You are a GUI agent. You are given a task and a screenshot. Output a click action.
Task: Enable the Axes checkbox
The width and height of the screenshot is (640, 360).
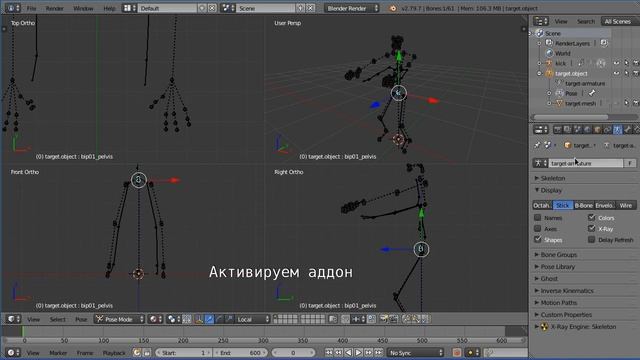538,229
